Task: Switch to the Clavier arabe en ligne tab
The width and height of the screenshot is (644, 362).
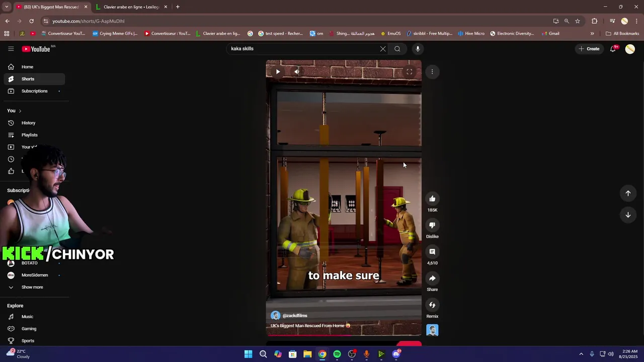Action: tap(131, 7)
